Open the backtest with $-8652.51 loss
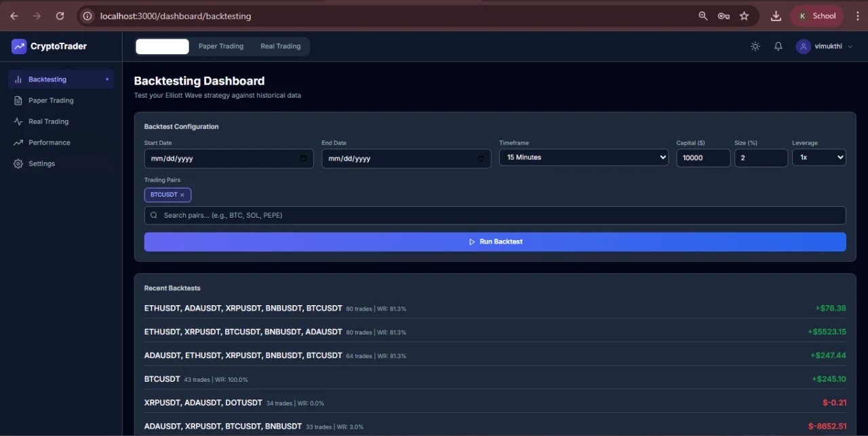Screen dimensions: 868x436 [x=495, y=427]
